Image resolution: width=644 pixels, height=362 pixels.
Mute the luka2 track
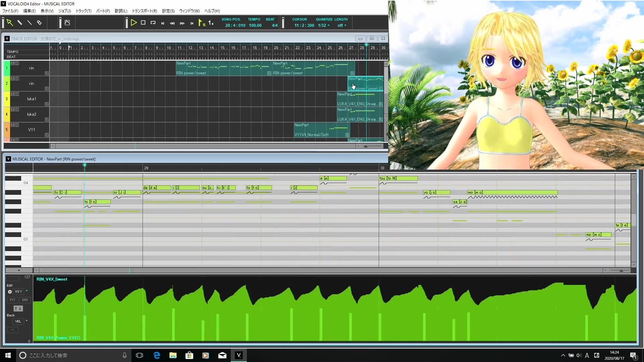click(x=12, y=109)
